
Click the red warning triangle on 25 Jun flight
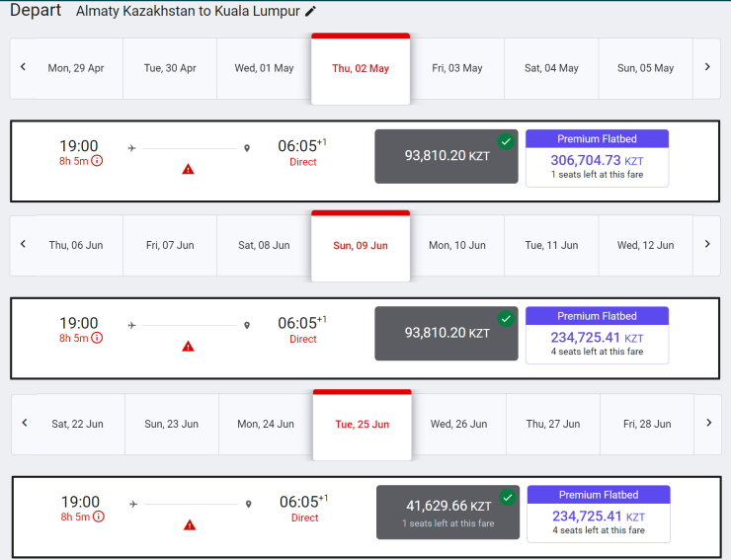(190, 524)
